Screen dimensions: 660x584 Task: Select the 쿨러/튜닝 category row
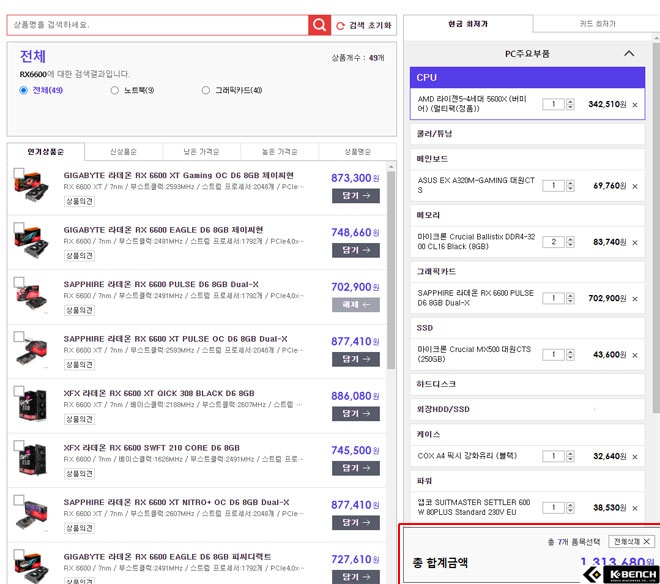click(527, 134)
